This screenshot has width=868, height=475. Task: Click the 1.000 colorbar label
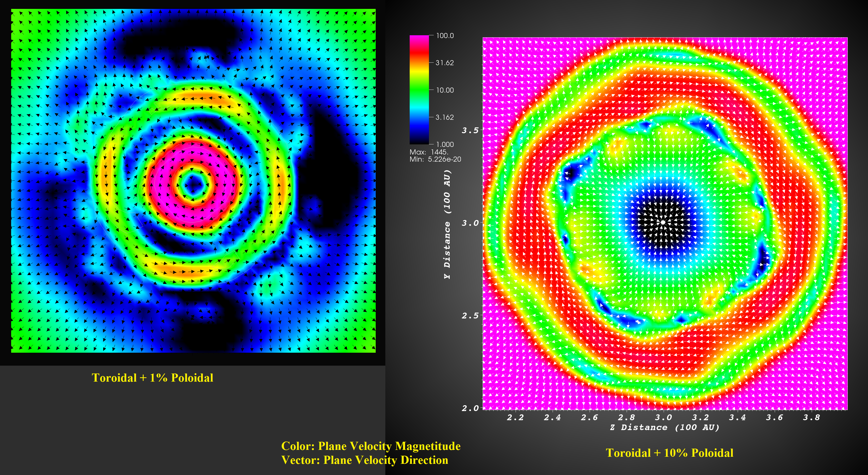[445, 144]
